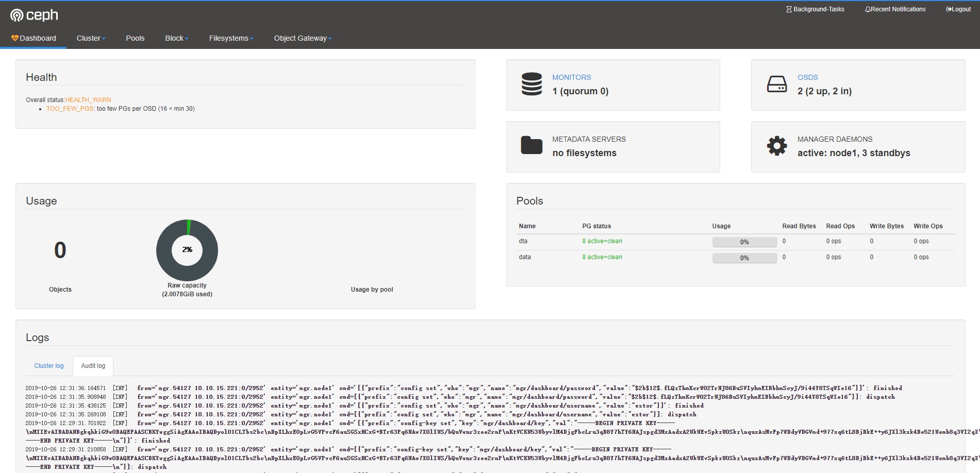Click the Dashboard heart icon

pos(15,38)
